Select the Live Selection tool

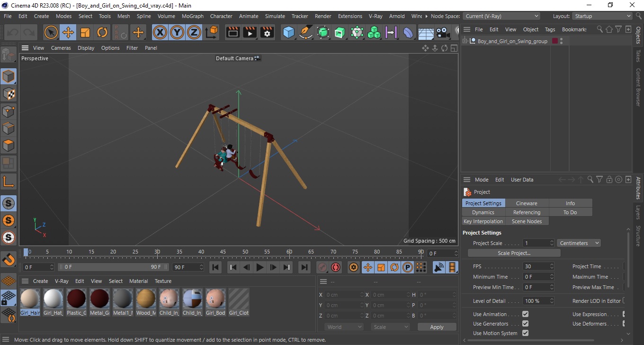pos(51,32)
